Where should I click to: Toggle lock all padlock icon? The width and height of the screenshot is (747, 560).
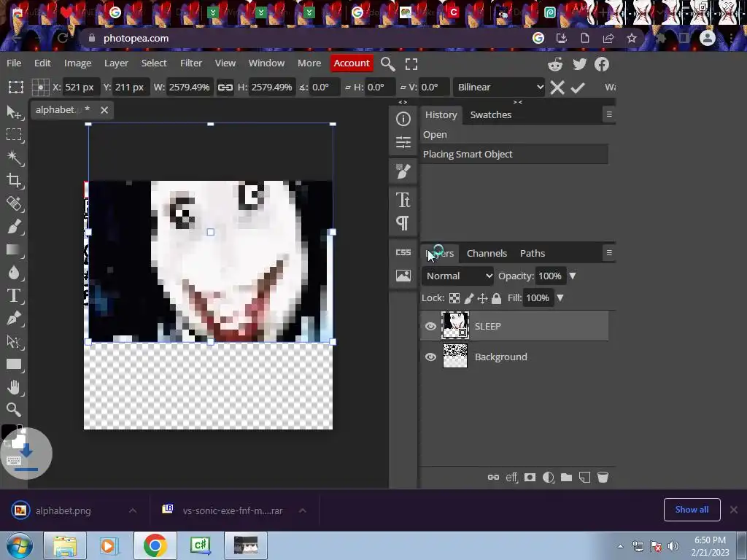(x=496, y=298)
